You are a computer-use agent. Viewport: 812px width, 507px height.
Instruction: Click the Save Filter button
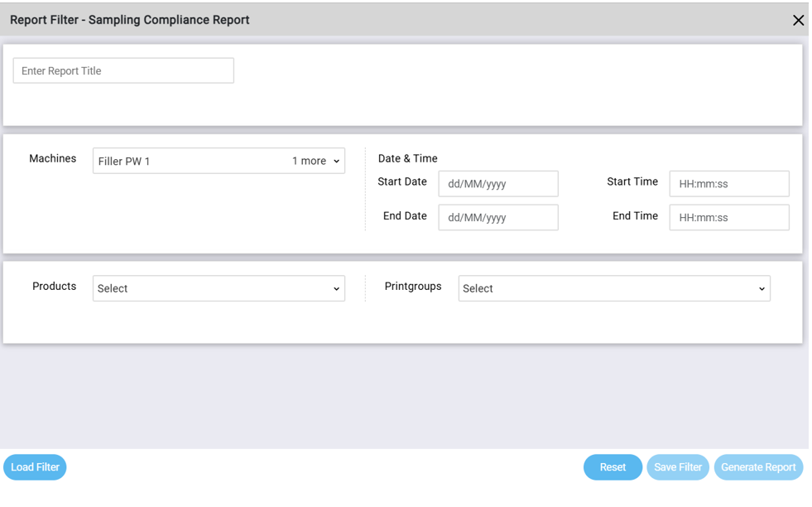click(677, 467)
